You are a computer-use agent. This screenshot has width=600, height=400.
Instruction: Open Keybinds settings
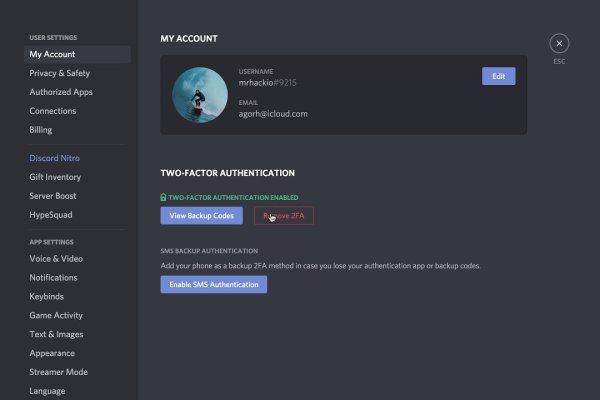tap(46, 297)
